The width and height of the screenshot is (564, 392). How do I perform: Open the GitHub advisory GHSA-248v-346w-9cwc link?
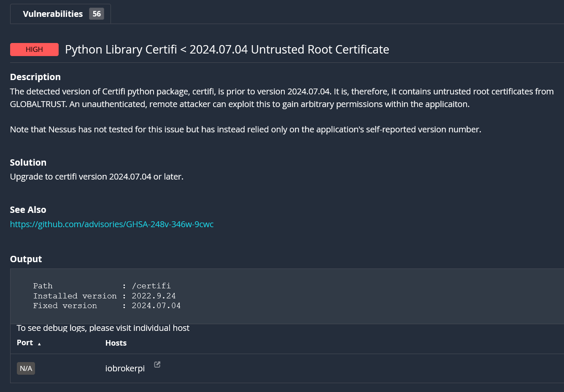tap(112, 224)
